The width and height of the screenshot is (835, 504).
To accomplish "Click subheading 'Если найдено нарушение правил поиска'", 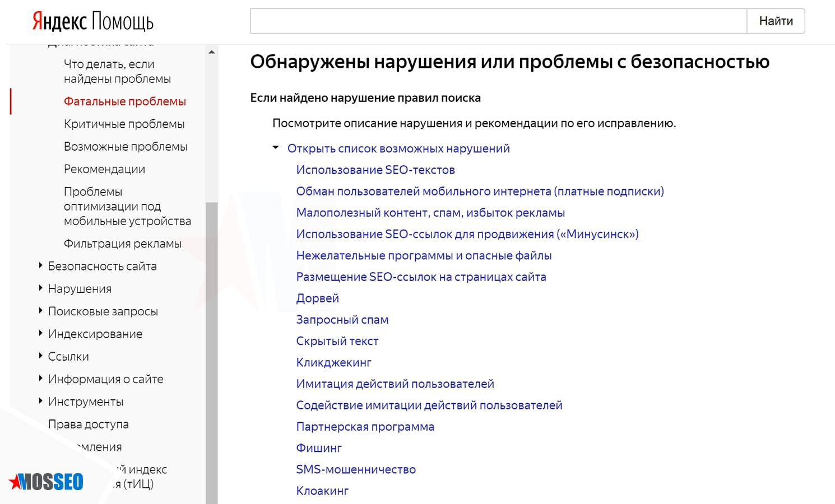I will 365,98.
